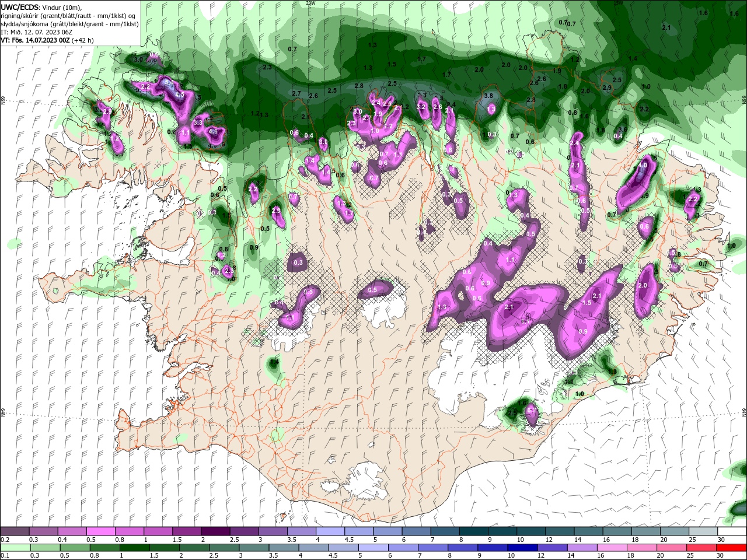
Task: Click the 'rigning/skúrir' legend description line
Action: [68, 15]
